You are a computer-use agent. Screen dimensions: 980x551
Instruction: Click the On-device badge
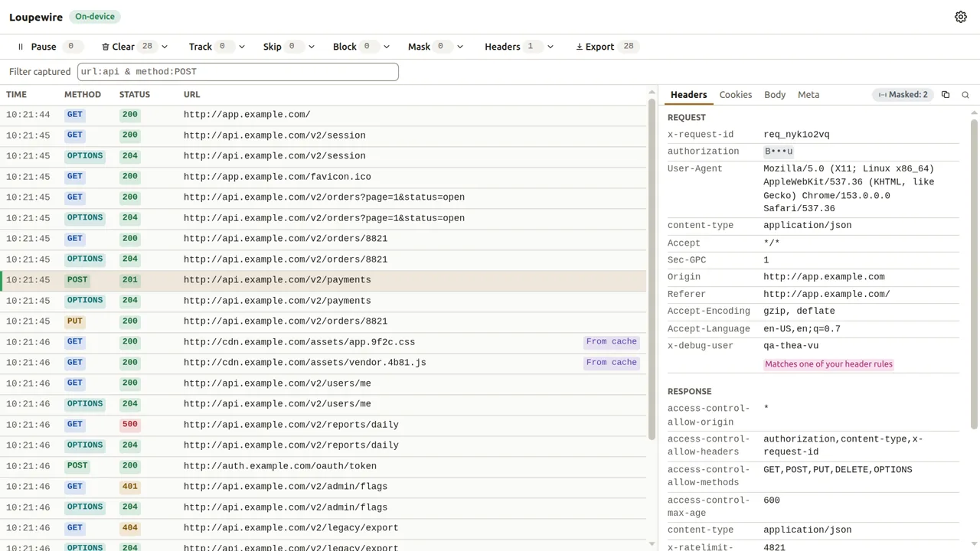(95, 17)
